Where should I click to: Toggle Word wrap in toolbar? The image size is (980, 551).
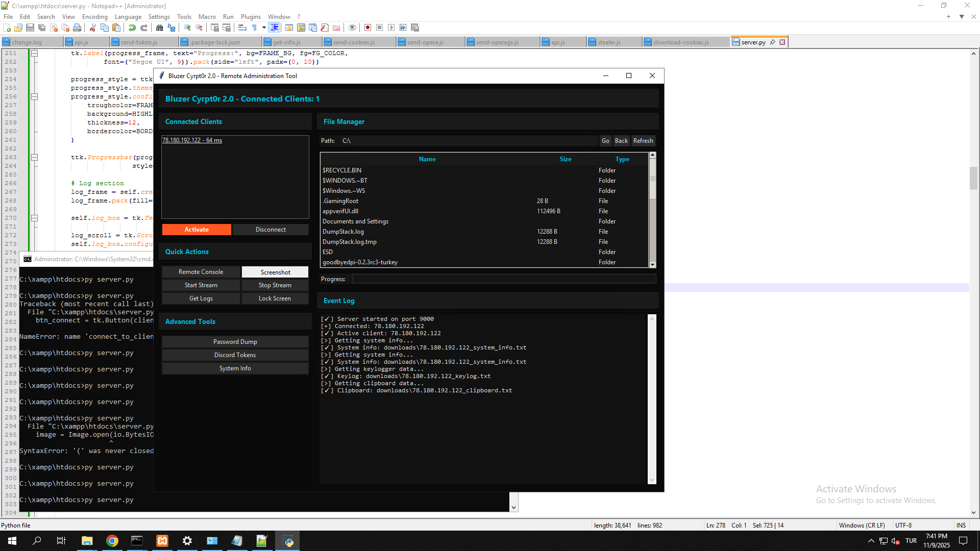(242, 28)
